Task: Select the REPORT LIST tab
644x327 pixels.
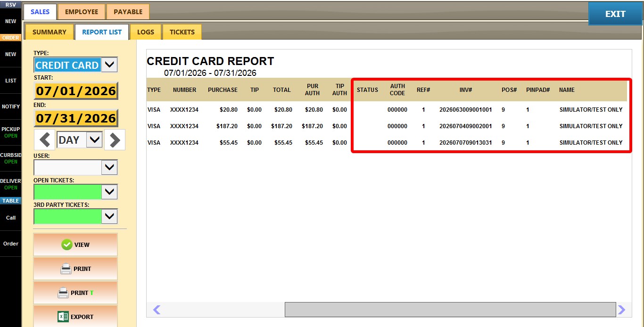Action: 102,32
